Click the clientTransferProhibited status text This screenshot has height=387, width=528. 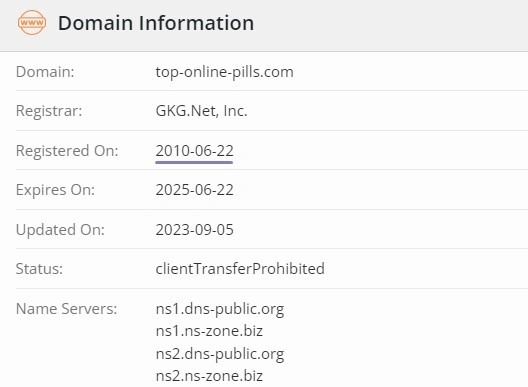[x=240, y=269]
